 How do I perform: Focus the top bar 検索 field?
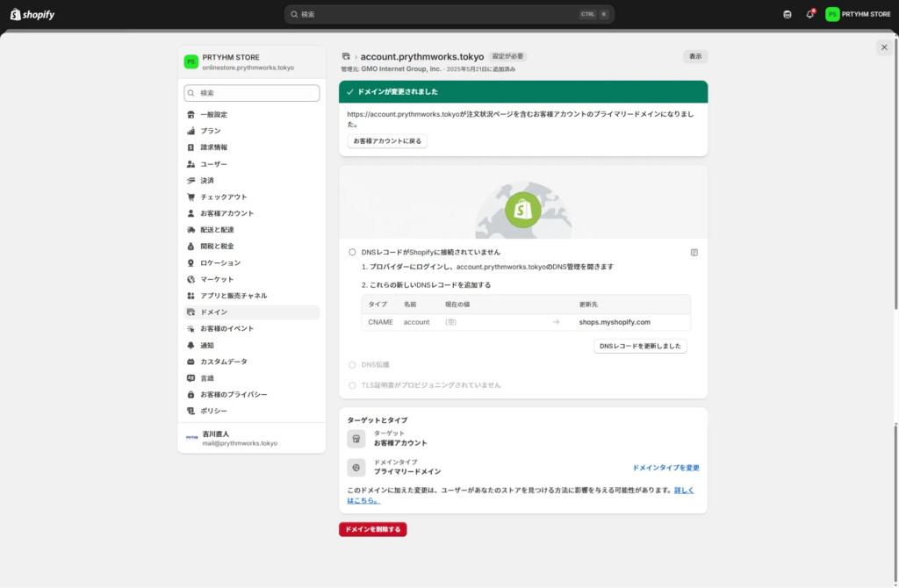click(x=449, y=14)
